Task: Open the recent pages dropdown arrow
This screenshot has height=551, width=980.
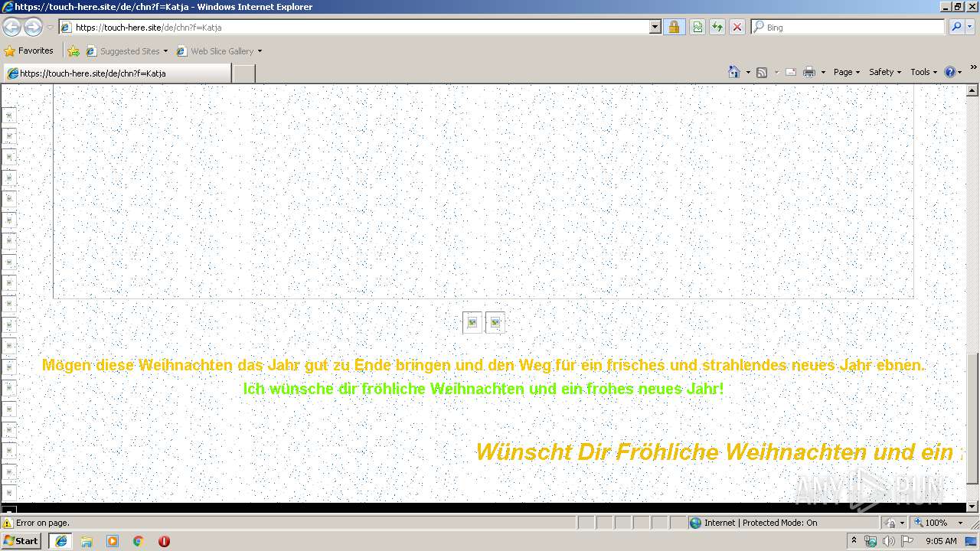Action: click(x=50, y=28)
